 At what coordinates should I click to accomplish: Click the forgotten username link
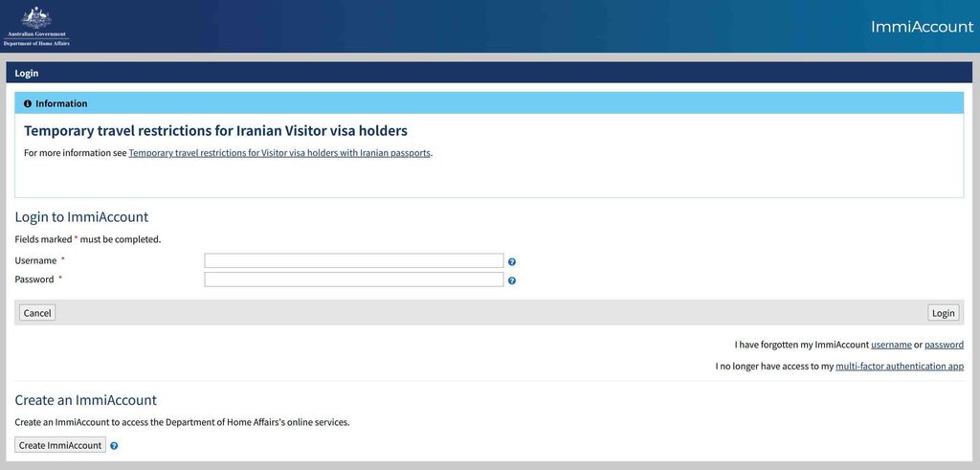click(891, 345)
